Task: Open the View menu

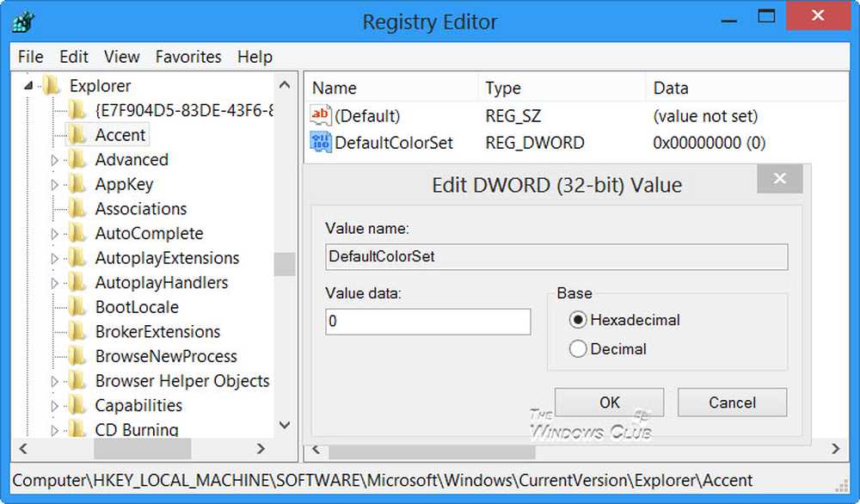Action: [x=122, y=57]
